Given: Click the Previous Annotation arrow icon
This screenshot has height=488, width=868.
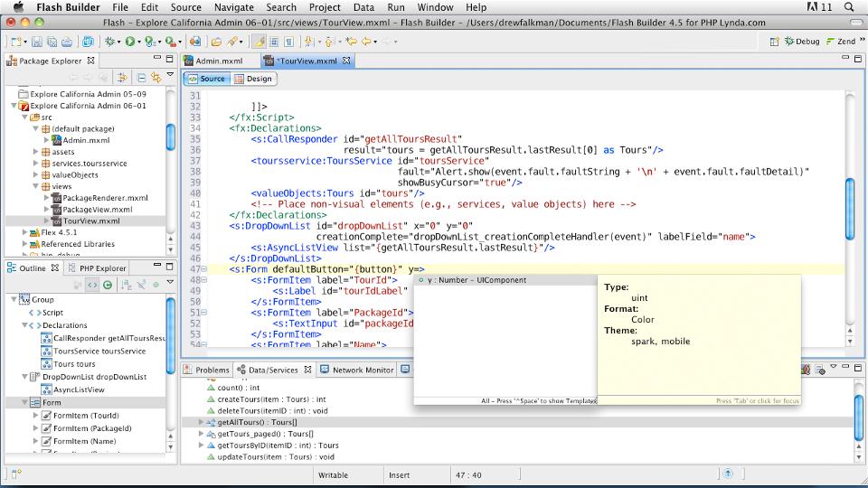Looking at the screenshot, I should 329,42.
